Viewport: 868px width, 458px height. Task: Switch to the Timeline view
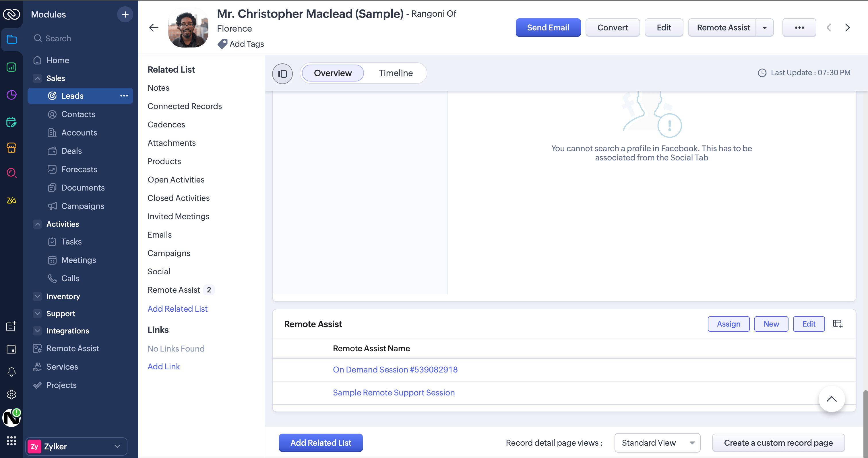(x=395, y=73)
